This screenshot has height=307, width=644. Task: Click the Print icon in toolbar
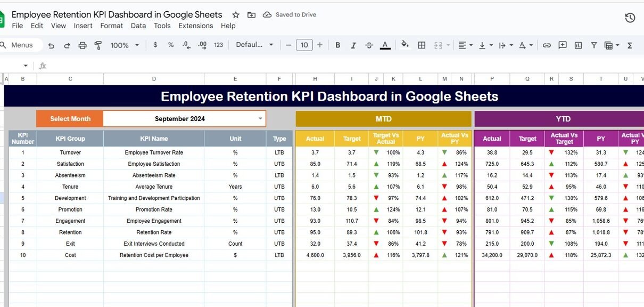(x=82, y=45)
